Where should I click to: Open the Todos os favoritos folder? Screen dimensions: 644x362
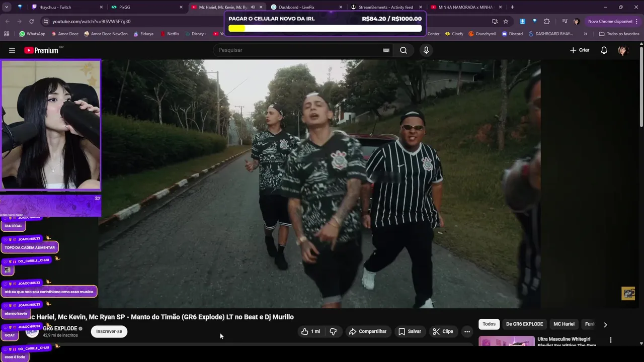619,34
